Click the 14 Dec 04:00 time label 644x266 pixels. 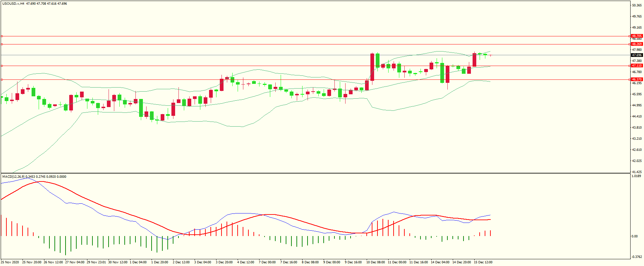point(440,262)
